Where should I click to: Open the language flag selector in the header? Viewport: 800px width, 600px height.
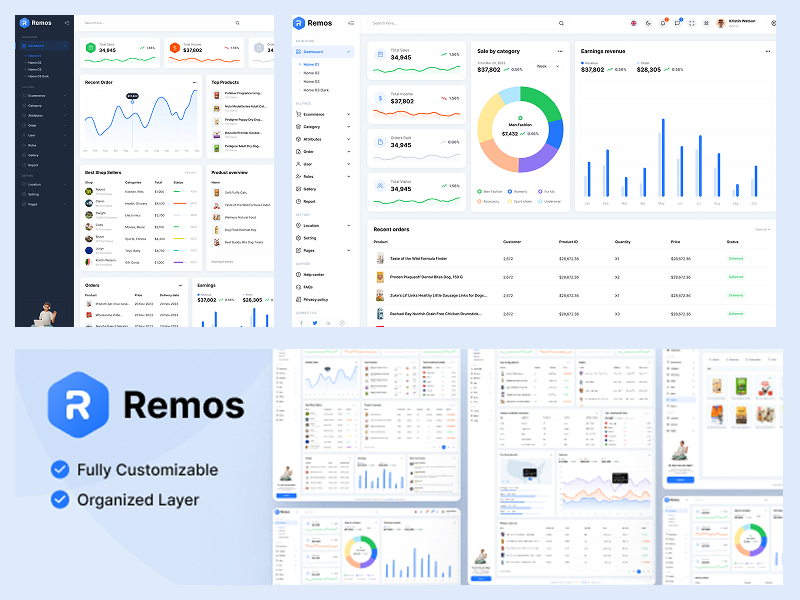click(634, 23)
